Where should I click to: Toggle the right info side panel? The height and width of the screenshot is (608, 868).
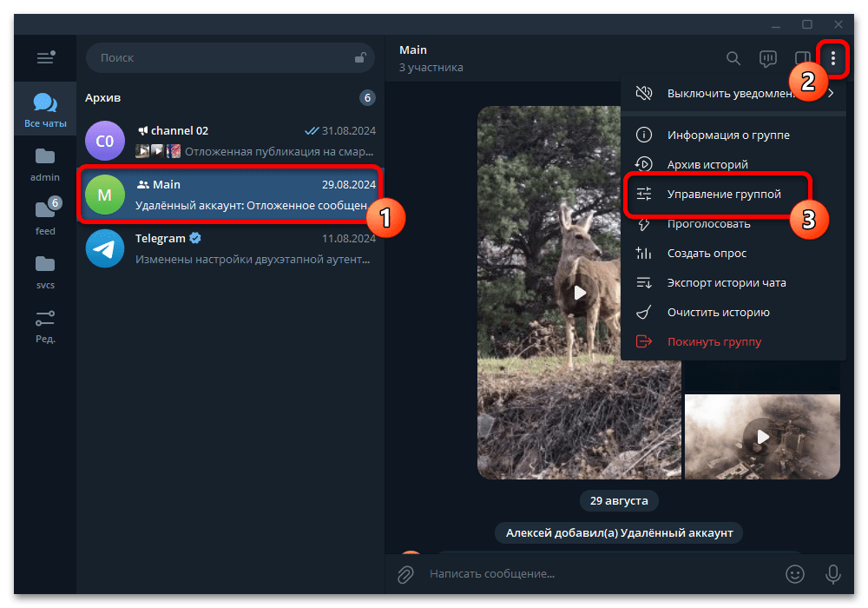click(x=802, y=58)
